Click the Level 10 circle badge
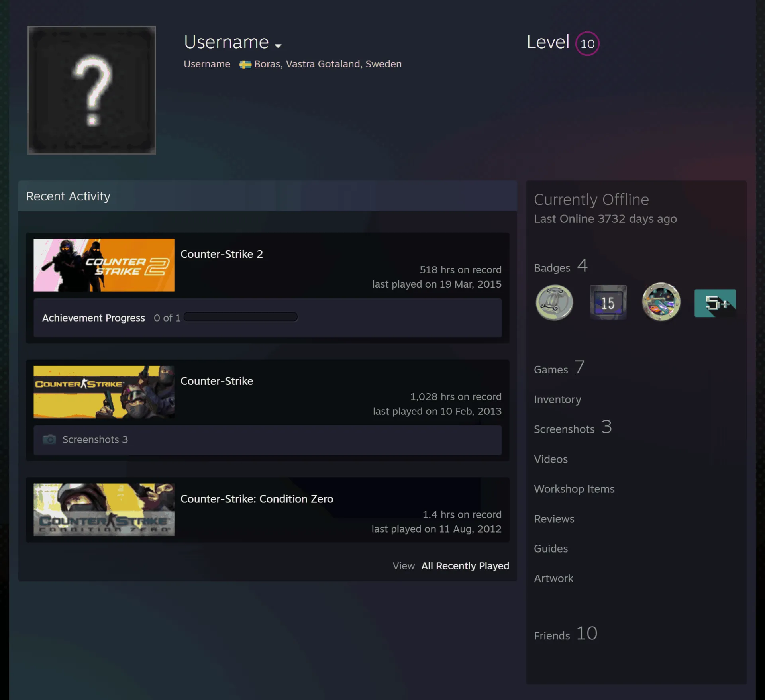765x700 pixels. [587, 43]
